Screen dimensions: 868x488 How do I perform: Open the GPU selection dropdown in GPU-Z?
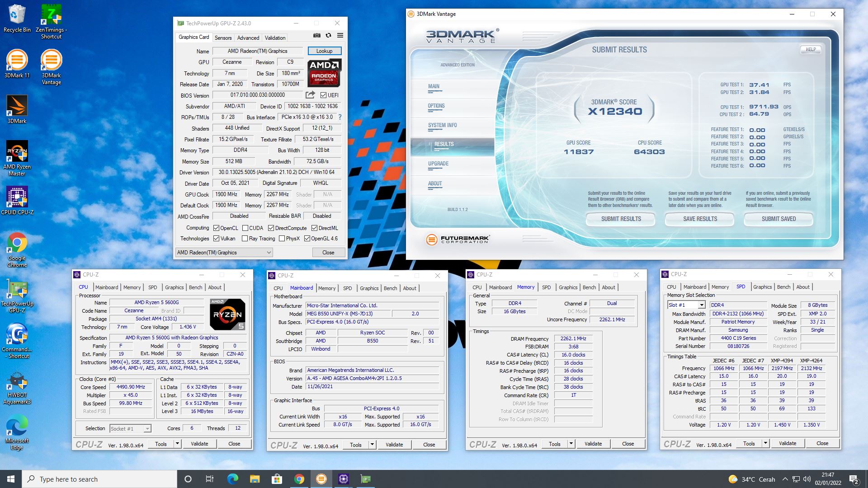click(224, 253)
